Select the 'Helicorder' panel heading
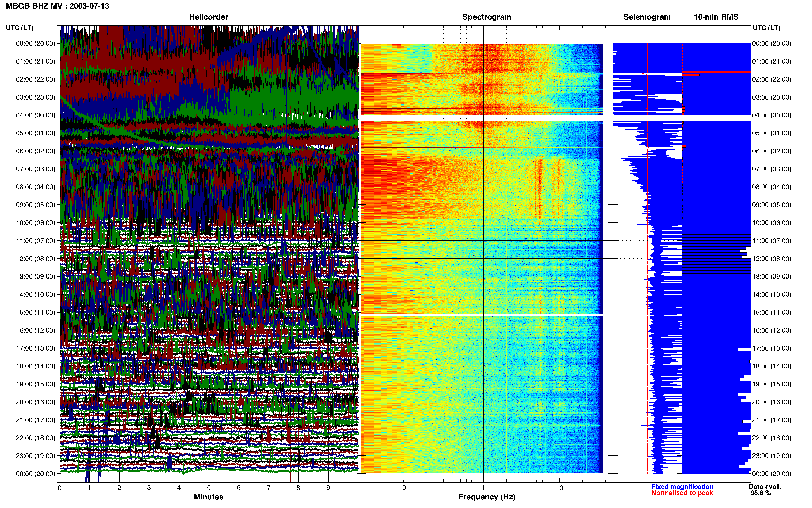 [x=209, y=17]
